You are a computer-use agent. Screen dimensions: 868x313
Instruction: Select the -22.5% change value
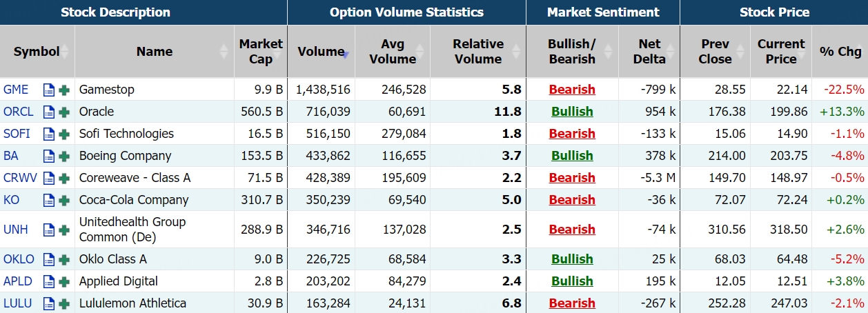pyautogui.click(x=843, y=90)
